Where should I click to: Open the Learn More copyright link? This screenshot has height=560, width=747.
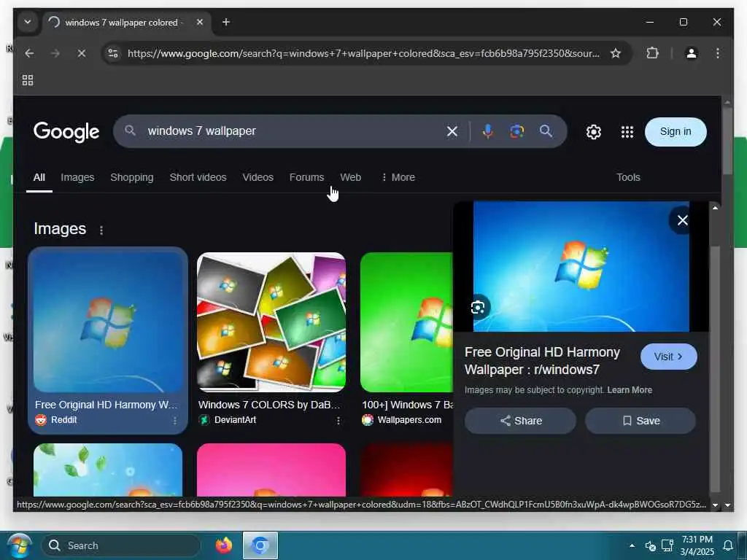coord(630,390)
